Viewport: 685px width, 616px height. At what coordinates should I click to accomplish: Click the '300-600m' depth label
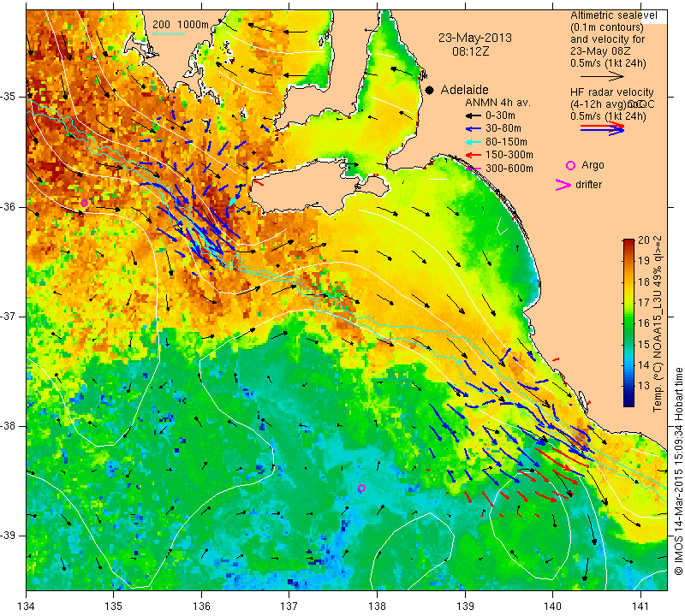click(x=509, y=169)
